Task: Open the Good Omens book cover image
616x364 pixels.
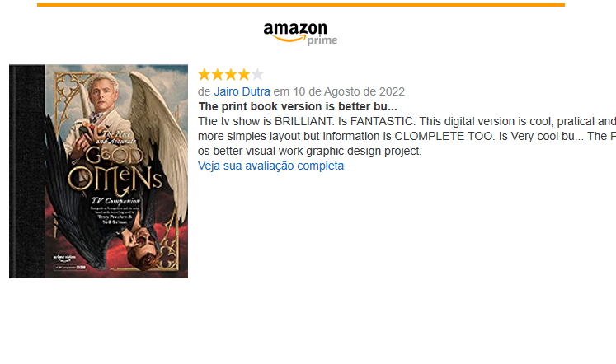Action: click(99, 171)
